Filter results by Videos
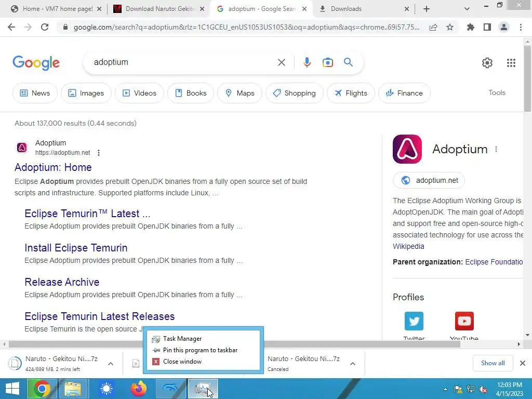532x399 pixels. [x=139, y=93]
